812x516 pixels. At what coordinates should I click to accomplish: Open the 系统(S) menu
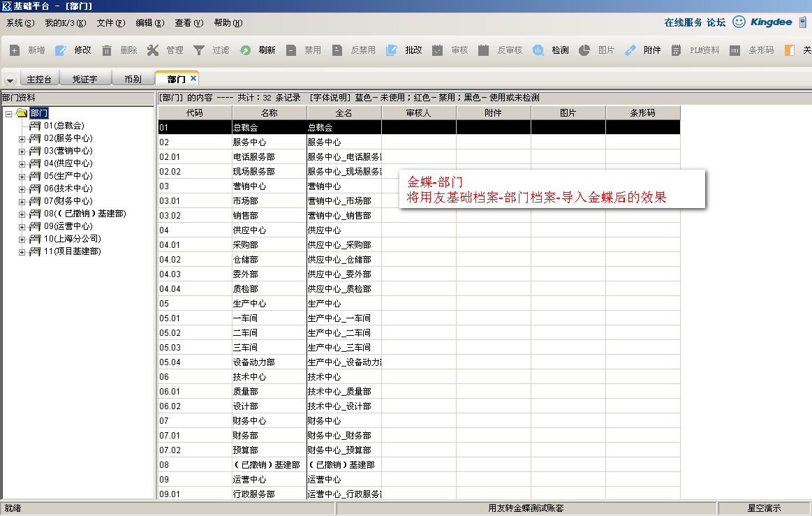pos(20,23)
